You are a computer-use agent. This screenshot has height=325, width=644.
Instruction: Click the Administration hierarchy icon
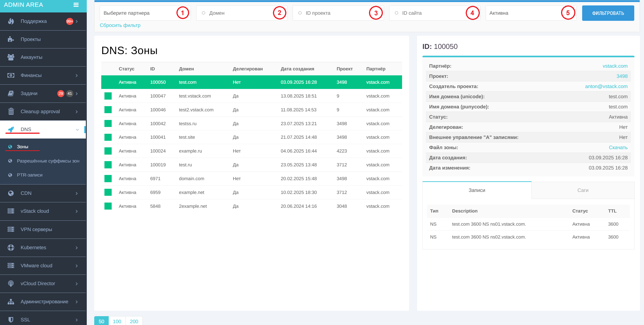11,301
